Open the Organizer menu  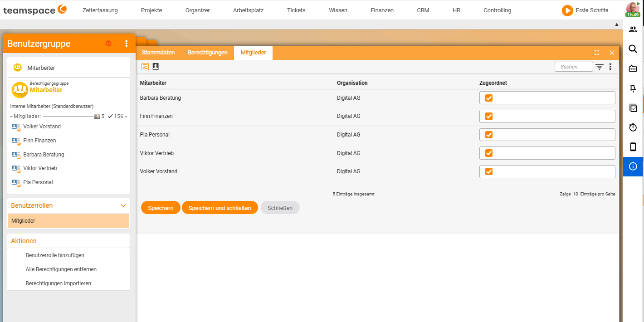pos(198,10)
